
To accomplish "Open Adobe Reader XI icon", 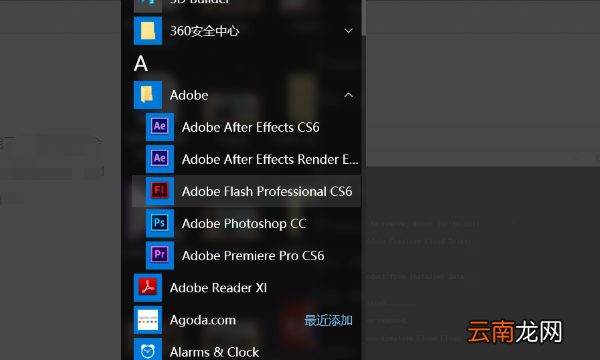I will pos(148,287).
